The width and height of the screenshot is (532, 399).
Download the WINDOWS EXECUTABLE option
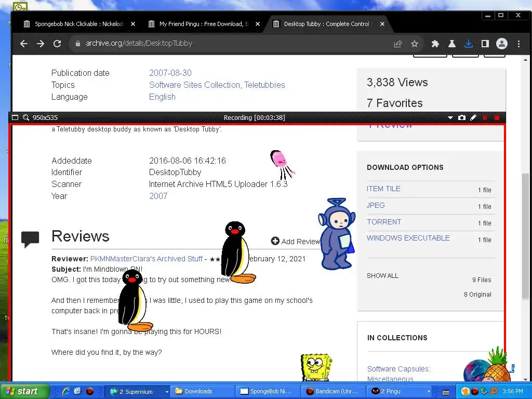click(x=408, y=238)
